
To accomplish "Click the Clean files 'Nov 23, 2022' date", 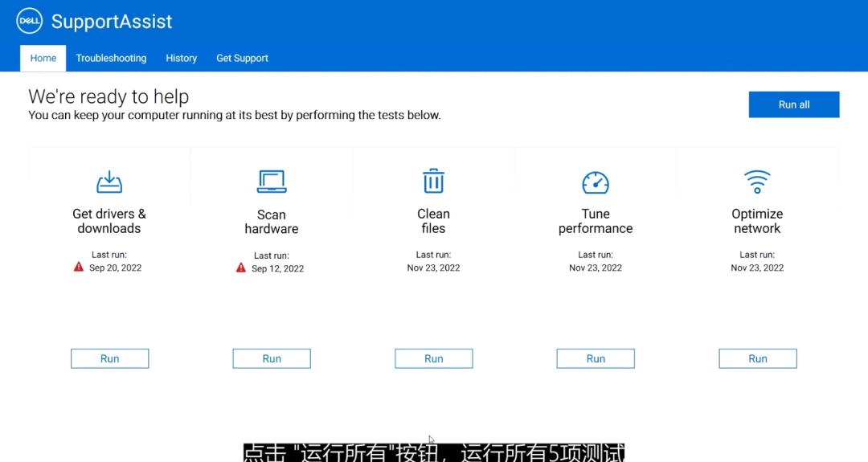I will [433, 268].
